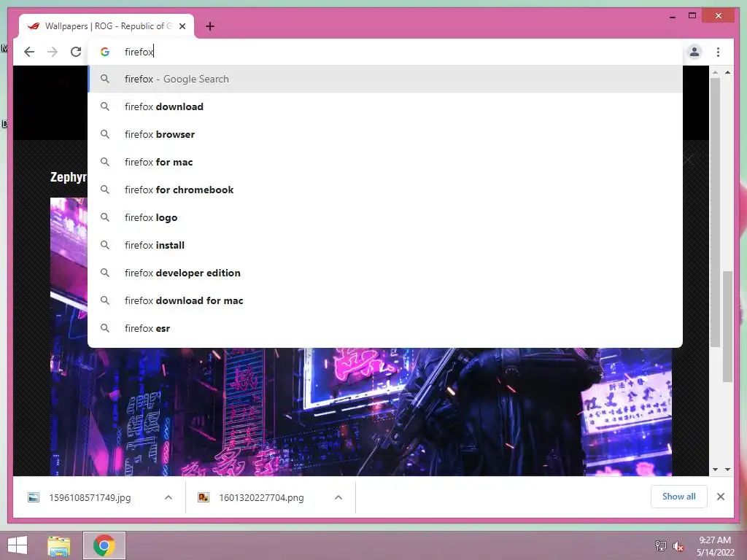The height and width of the screenshot is (560, 747).
Task: Pick the 'firefox for chromebook' suggestion
Action: point(385,190)
